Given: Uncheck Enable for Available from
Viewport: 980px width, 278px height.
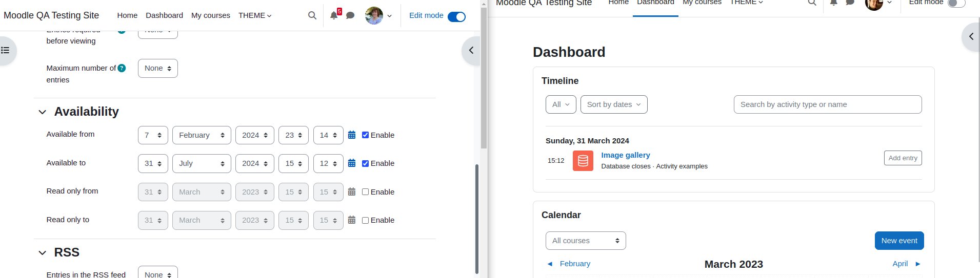Looking at the screenshot, I should tap(365, 135).
